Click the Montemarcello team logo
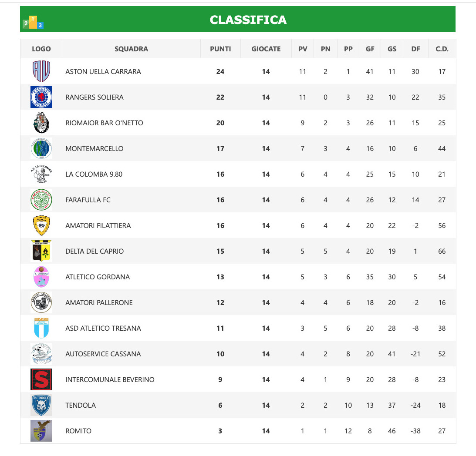The width and height of the screenshot is (476, 456). click(x=41, y=148)
